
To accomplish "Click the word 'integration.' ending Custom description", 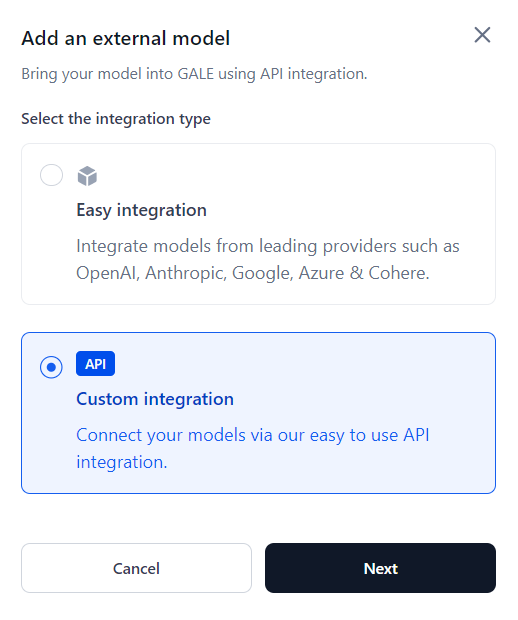I will (x=122, y=462).
